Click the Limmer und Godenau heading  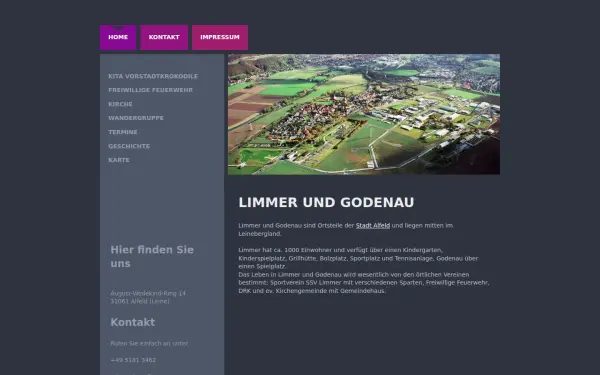(x=326, y=202)
